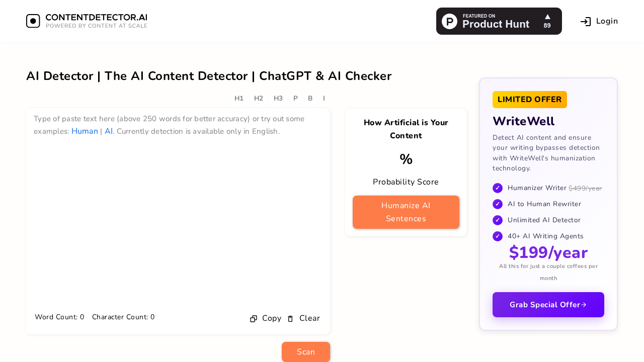Click the Copy icon to copy text
The image size is (644, 362).
click(253, 318)
